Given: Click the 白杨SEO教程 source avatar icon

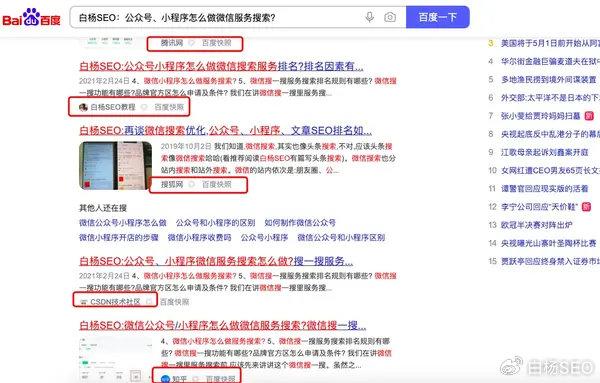Looking at the screenshot, I should [x=83, y=107].
